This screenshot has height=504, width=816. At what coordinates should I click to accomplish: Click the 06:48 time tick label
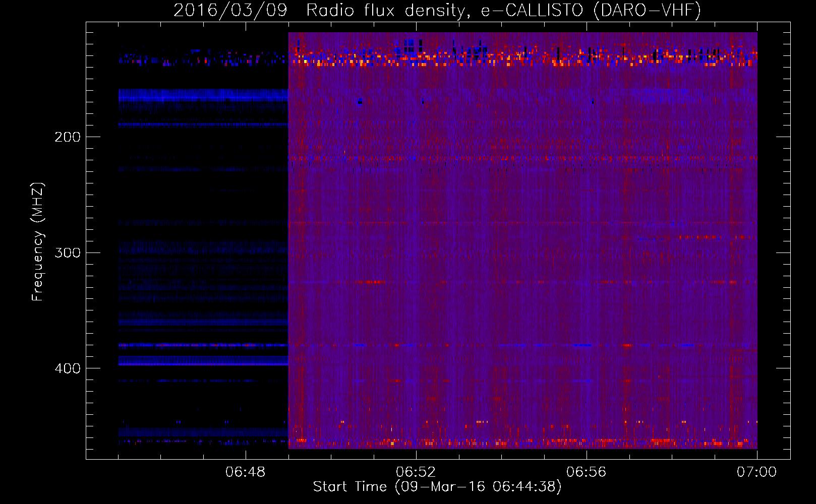click(x=246, y=472)
